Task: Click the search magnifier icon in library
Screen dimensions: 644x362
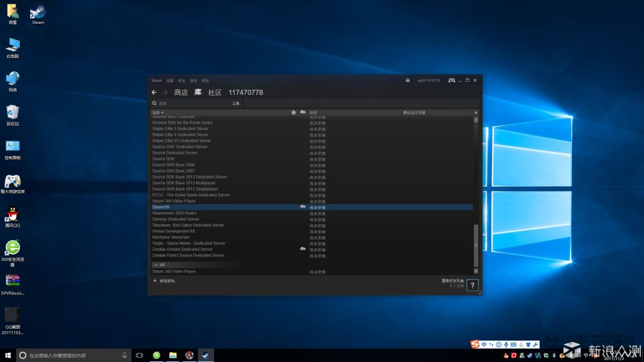Action: [x=155, y=103]
